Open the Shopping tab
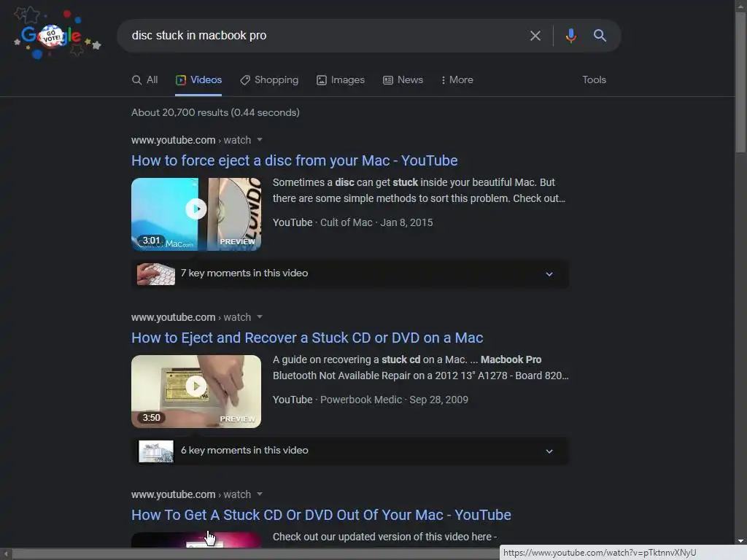Screen dimensions: 747x560 269,80
